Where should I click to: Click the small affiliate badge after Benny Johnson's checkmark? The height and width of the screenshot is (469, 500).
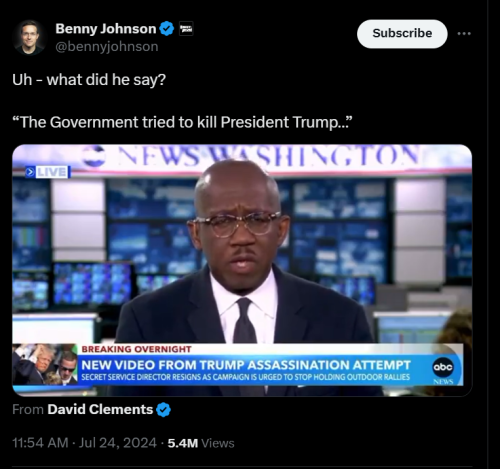click(x=186, y=29)
